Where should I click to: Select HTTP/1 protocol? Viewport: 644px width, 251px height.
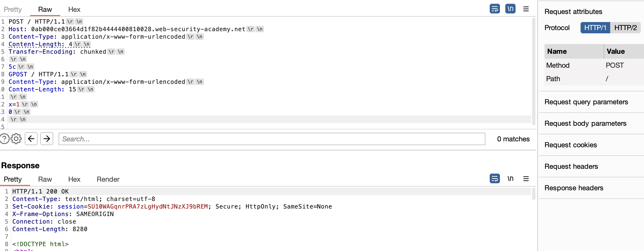[595, 28]
